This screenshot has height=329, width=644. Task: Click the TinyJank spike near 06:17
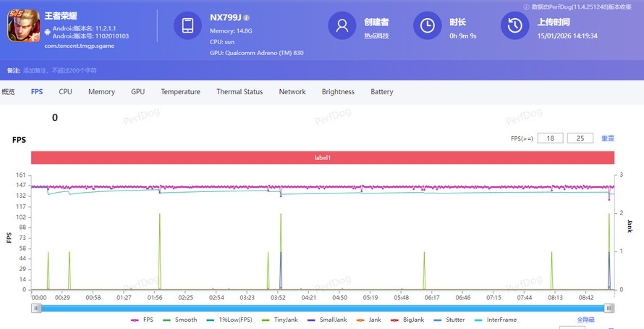pyautogui.click(x=424, y=270)
